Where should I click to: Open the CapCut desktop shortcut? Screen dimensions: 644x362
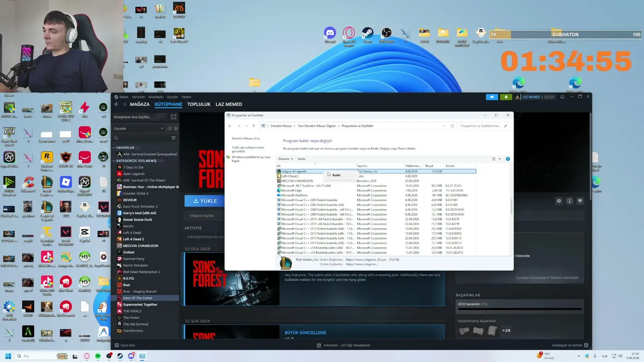[x=85, y=234]
